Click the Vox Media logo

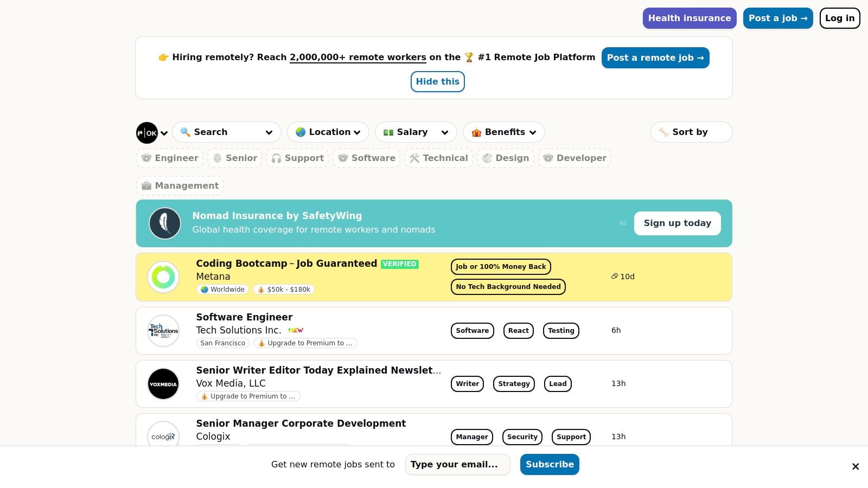pos(163,384)
